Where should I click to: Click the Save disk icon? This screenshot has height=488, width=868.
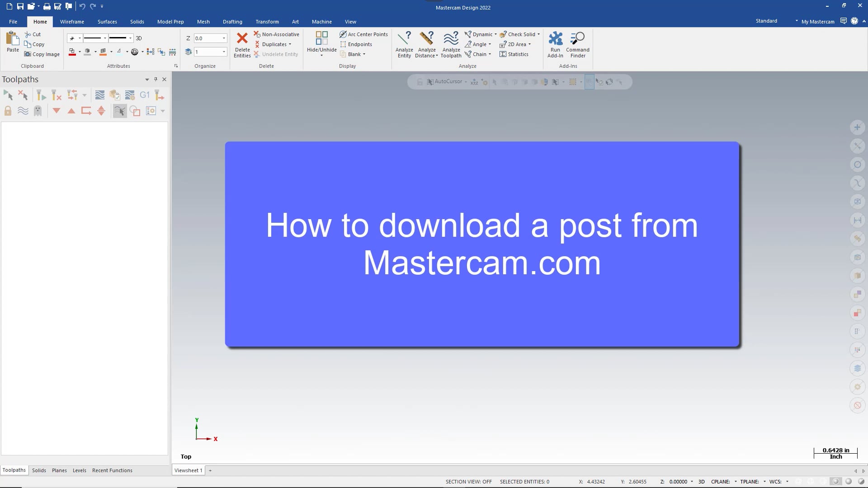20,6
